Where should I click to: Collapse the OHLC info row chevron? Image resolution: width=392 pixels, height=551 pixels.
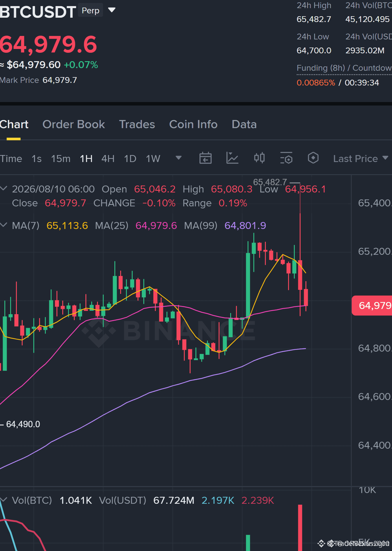(3, 189)
